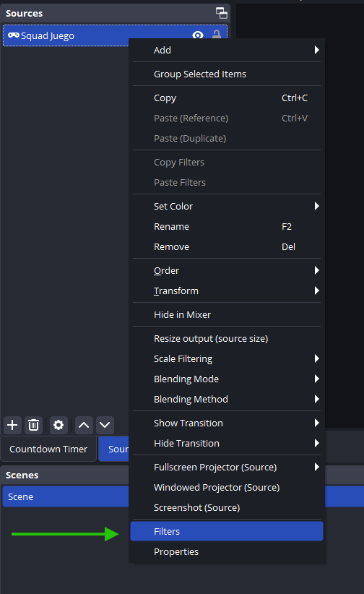The height and width of the screenshot is (594, 364).
Task: Switch to the Countdown Timer tab
Action: pyautogui.click(x=48, y=449)
